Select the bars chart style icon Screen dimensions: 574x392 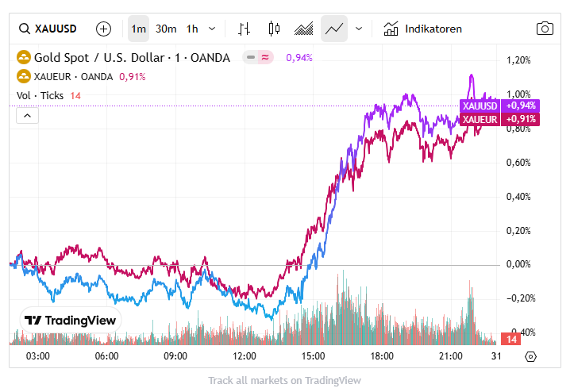[x=244, y=29]
